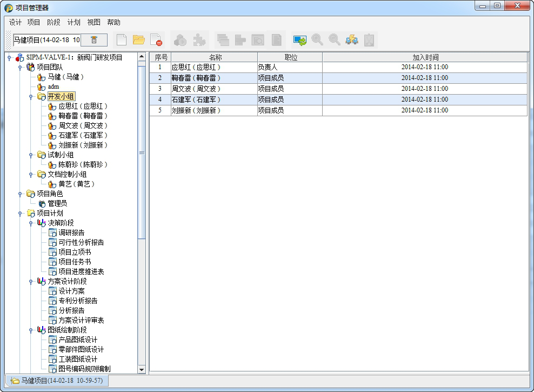
Task: Open the 帮助 menu
Action: [x=114, y=23]
